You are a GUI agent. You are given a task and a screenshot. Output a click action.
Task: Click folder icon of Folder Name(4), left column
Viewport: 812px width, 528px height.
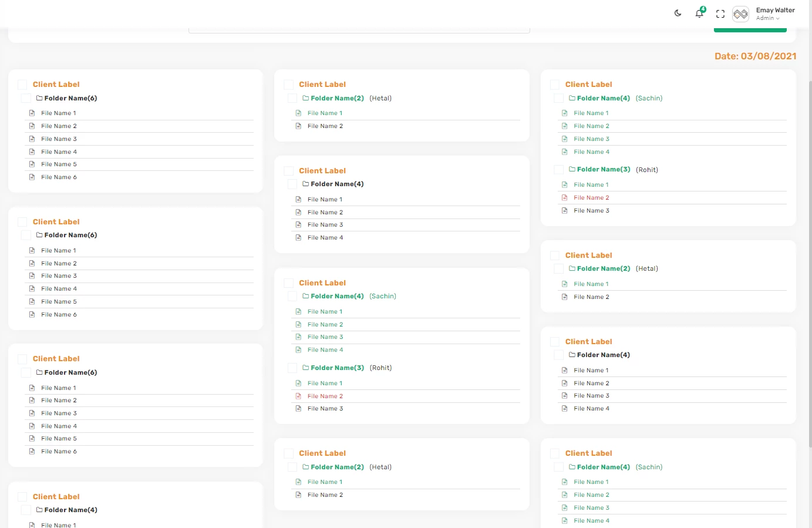pos(39,510)
